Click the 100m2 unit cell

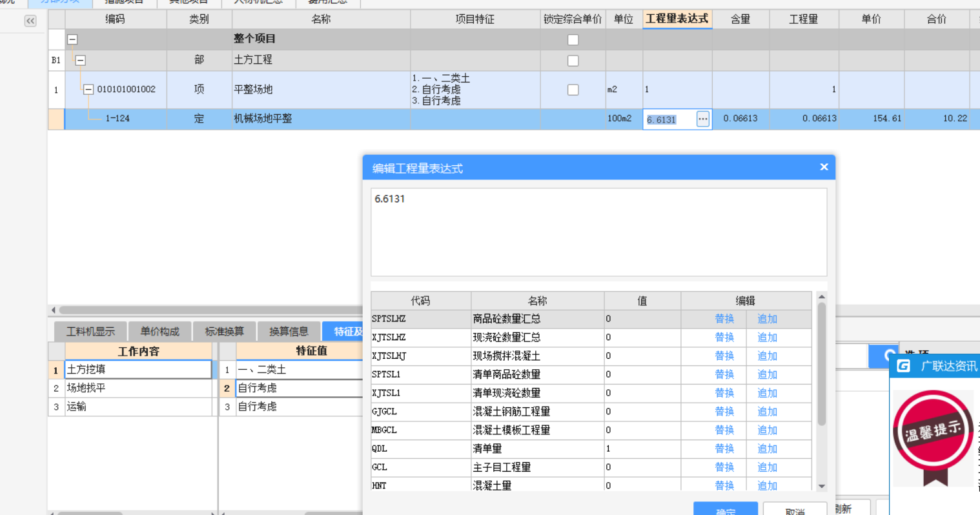point(623,119)
